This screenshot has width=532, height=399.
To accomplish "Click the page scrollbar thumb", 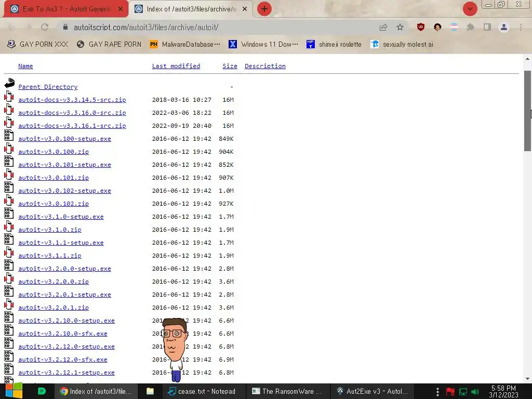I will click(528, 111).
